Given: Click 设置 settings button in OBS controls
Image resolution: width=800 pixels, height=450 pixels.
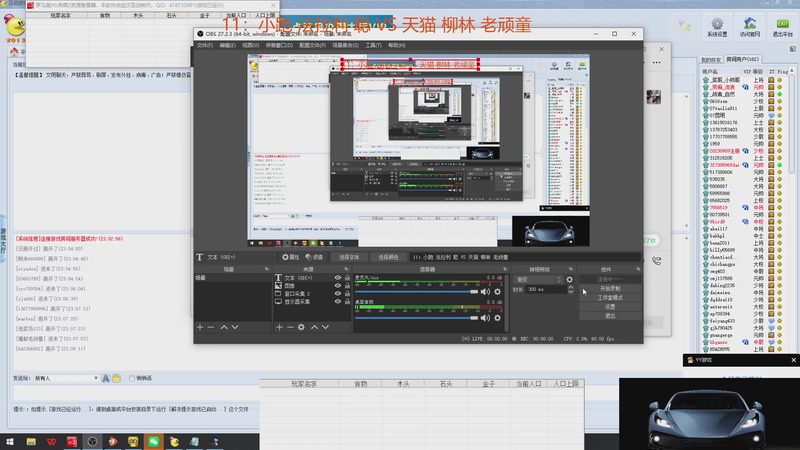Looking at the screenshot, I should point(610,307).
